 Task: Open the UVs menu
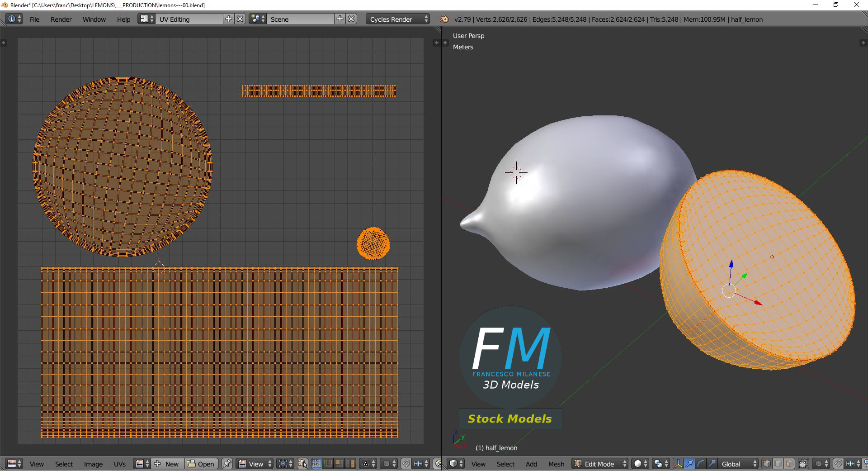[120, 464]
